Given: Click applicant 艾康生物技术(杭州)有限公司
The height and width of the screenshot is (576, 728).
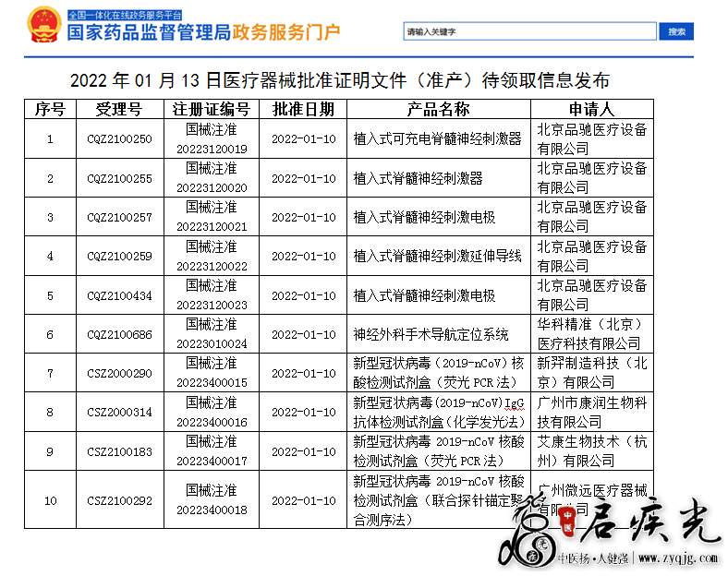Looking at the screenshot, I should [x=592, y=451].
